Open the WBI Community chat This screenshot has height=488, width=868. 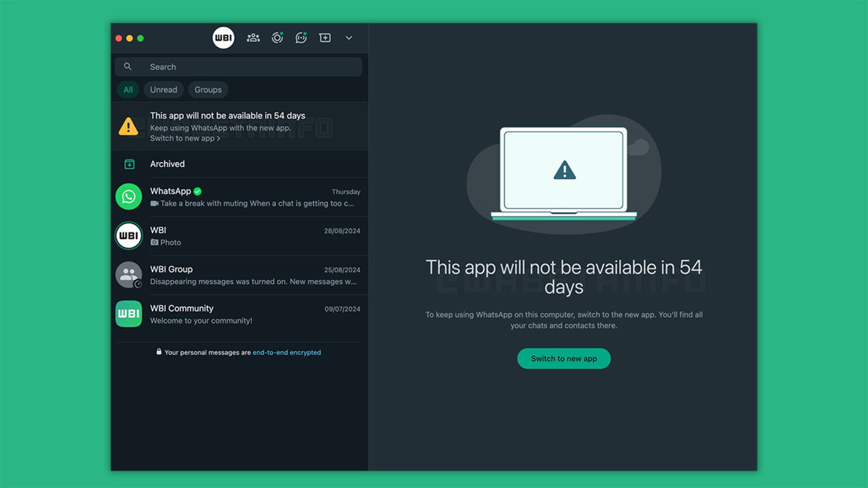click(240, 314)
